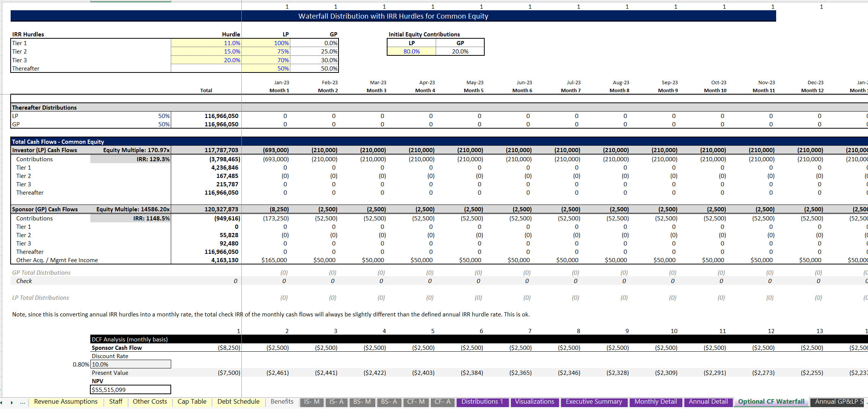Click the next-sheet navigation arrow

pos(12,402)
